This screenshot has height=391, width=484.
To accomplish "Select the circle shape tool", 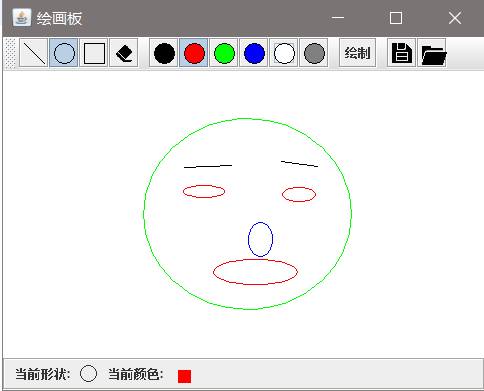I will coord(64,53).
